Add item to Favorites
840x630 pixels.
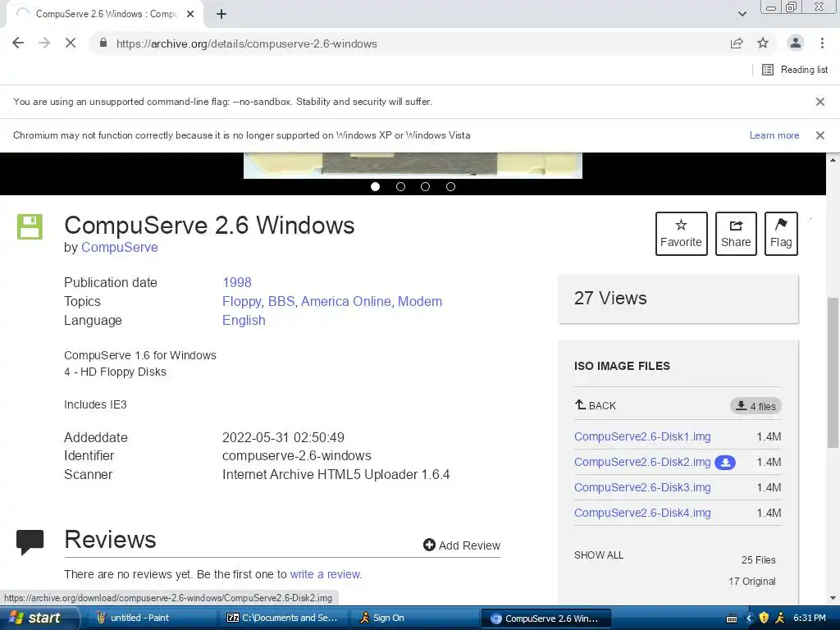click(x=681, y=234)
